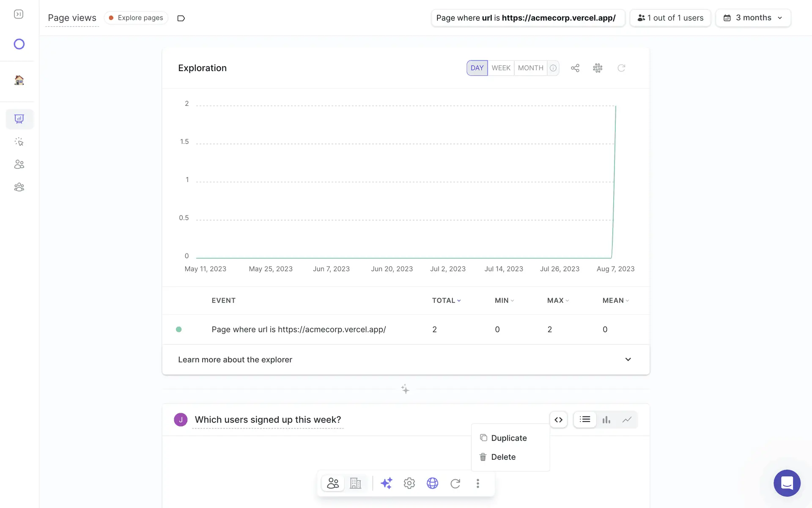Open the chat support bubble

[x=787, y=483]
